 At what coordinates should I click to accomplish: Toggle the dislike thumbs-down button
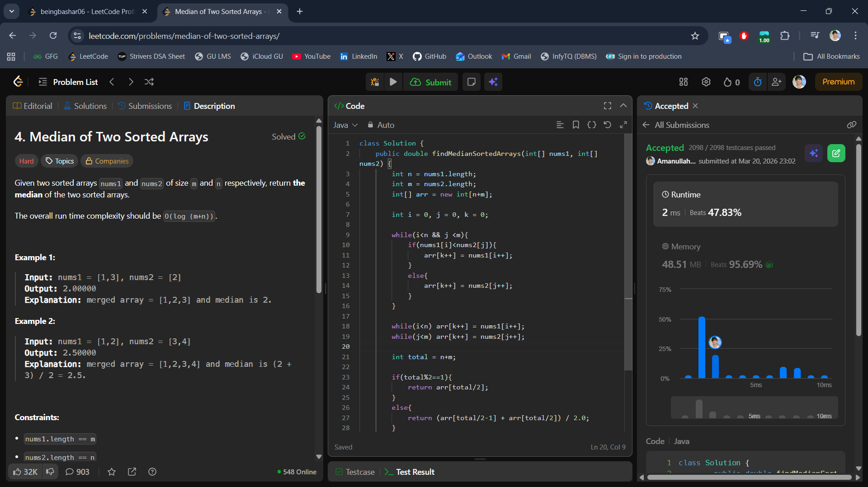[x=50, y=472]
